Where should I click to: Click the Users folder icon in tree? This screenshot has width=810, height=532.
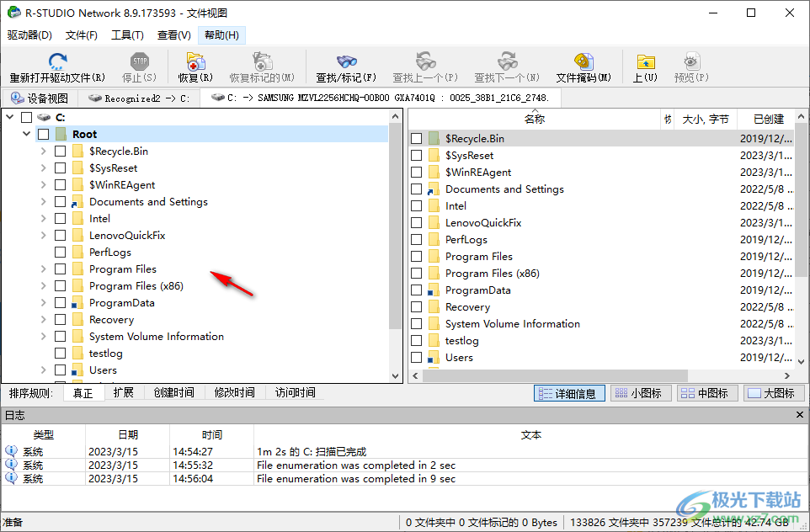point(77,370)
